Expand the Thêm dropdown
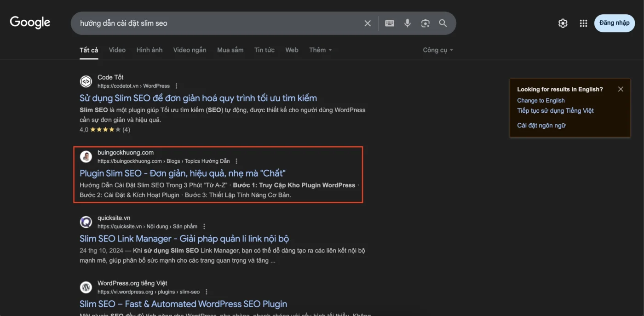 [321, 50]
